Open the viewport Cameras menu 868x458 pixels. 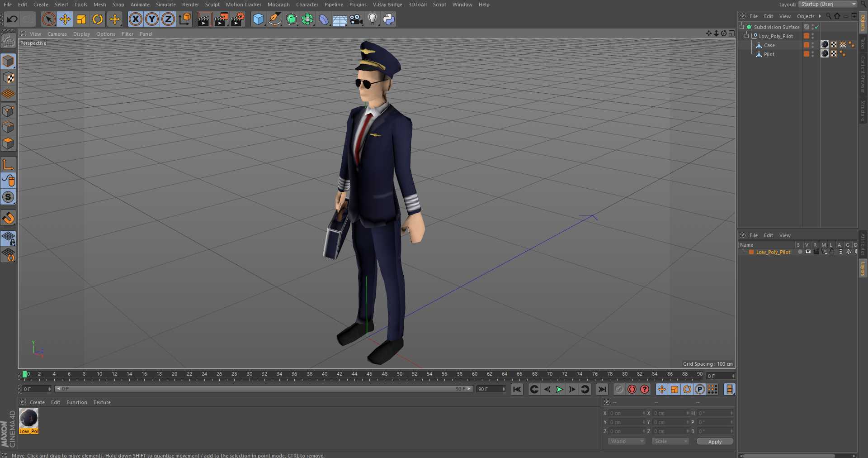[x=57, y=34]
